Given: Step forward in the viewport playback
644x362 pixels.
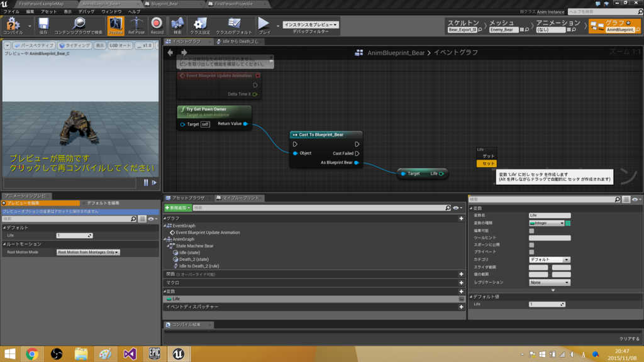Looking at the screenshot, I should [155, 183].
